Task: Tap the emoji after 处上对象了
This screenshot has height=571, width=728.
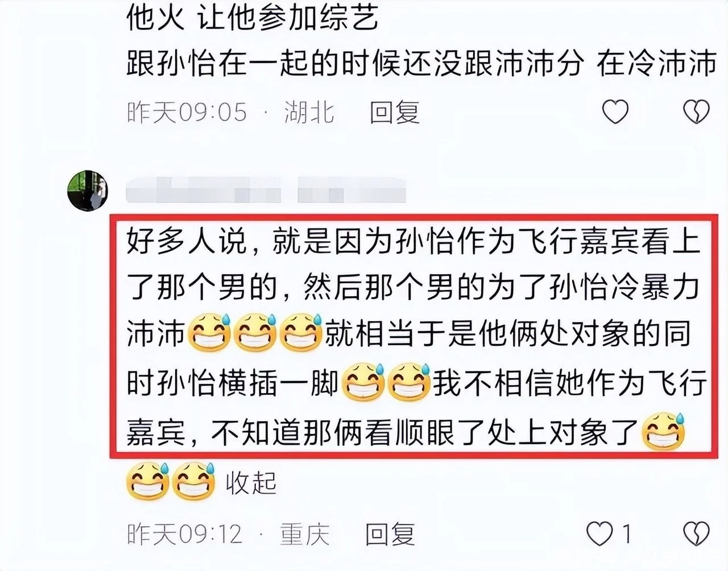Action: (663, 432)
